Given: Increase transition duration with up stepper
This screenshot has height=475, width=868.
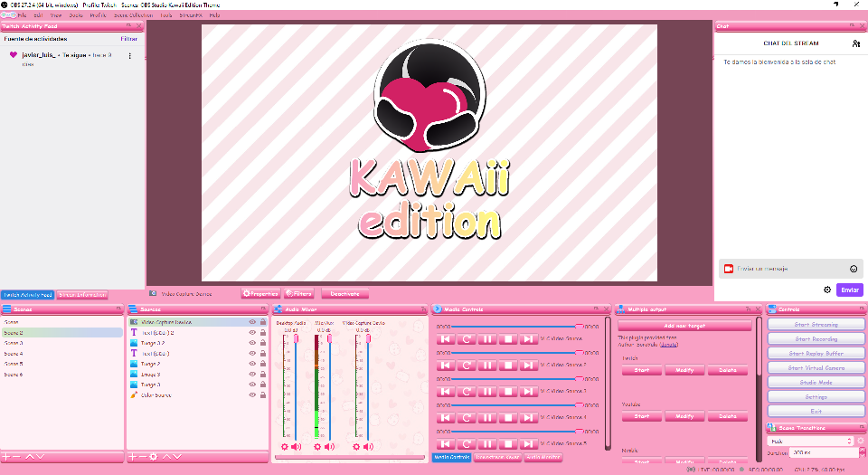Looking at the screenshot, I should 861,450.
